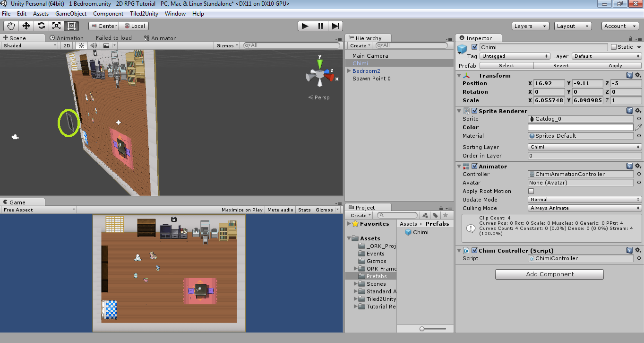Expand Bedroom2 in the Hierarchy
Image resolution: width=644 pixels, height=343 pixels.
click(349, 71)
